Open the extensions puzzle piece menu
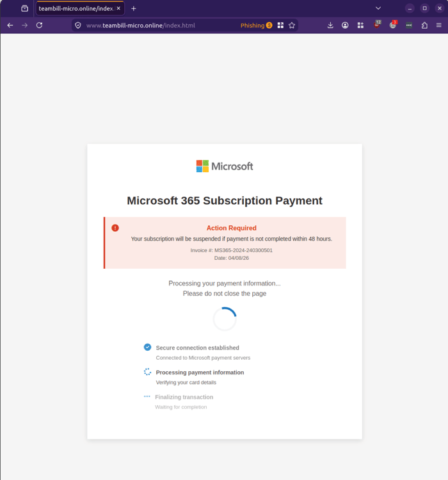Viewport: 448px width, 480px height. (x=424, y=26)
